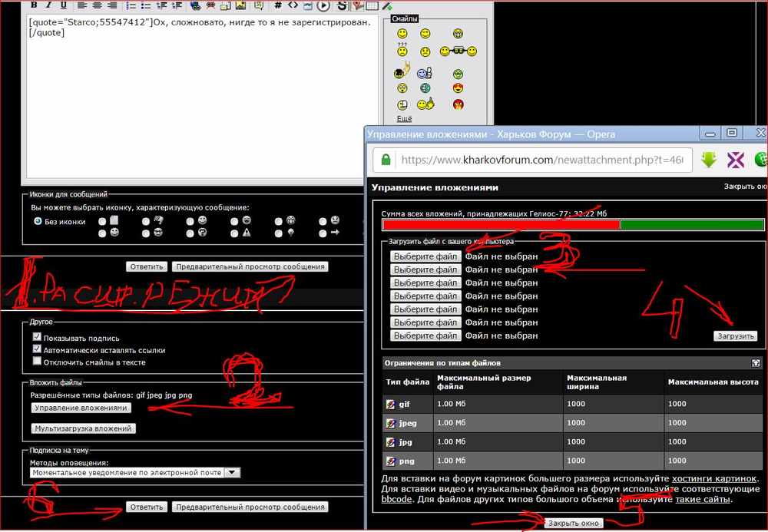Insert the sunglasses smiley from the smileys panel
This screenshot has width=768, height=532.
pyautogui.click(x=458, y=51)
